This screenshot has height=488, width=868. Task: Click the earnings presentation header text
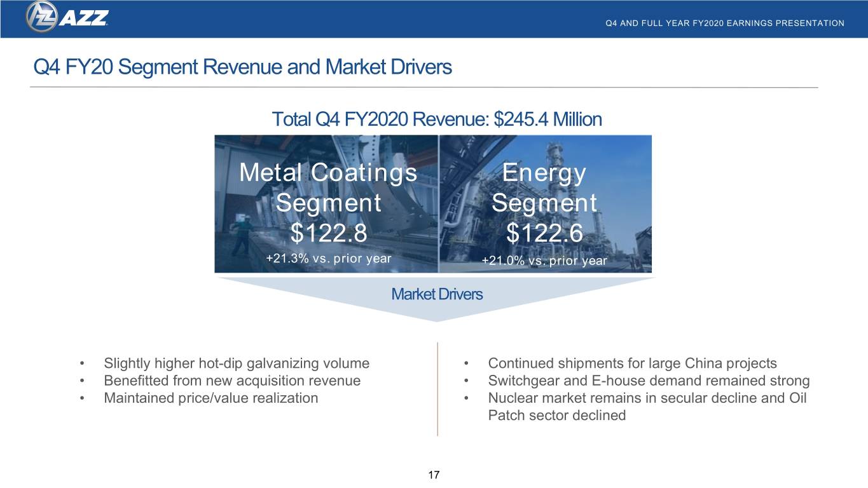pos(726,24)
